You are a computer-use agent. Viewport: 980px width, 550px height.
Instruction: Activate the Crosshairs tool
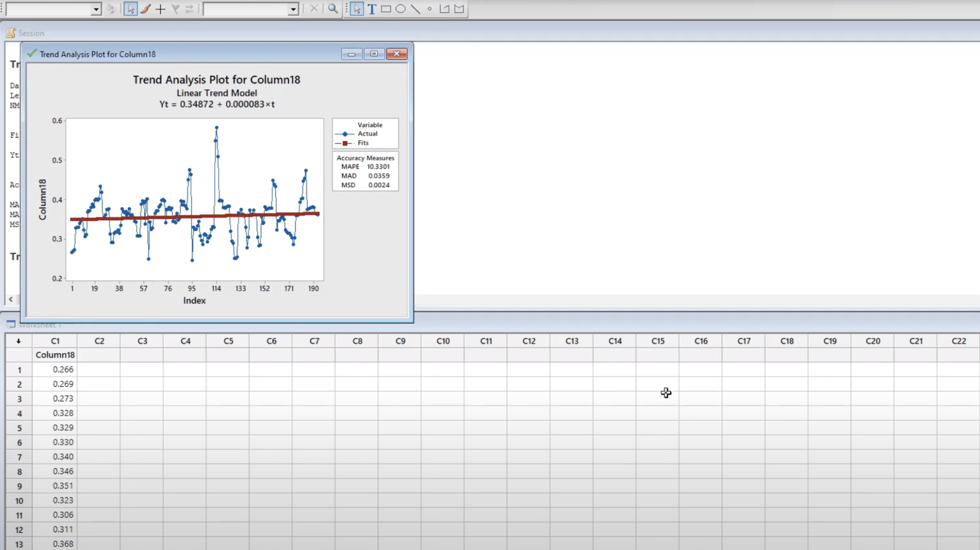[x=161, y=9]
